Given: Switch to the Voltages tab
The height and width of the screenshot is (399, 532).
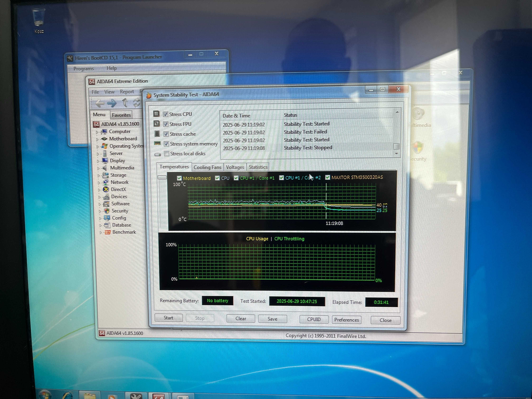Looking at the screenshot, I should pyautogui.click(x=235, y=167).
